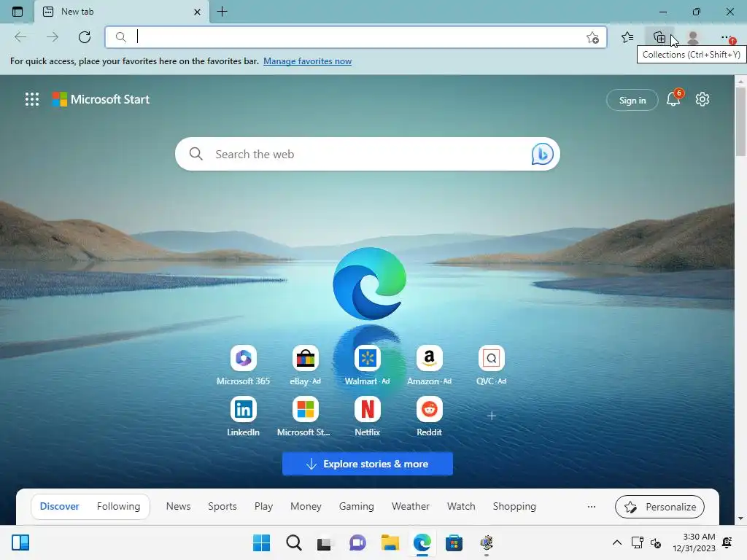Launch Bing chat from search box
This screenshot has width=747, height=560.
542,154
